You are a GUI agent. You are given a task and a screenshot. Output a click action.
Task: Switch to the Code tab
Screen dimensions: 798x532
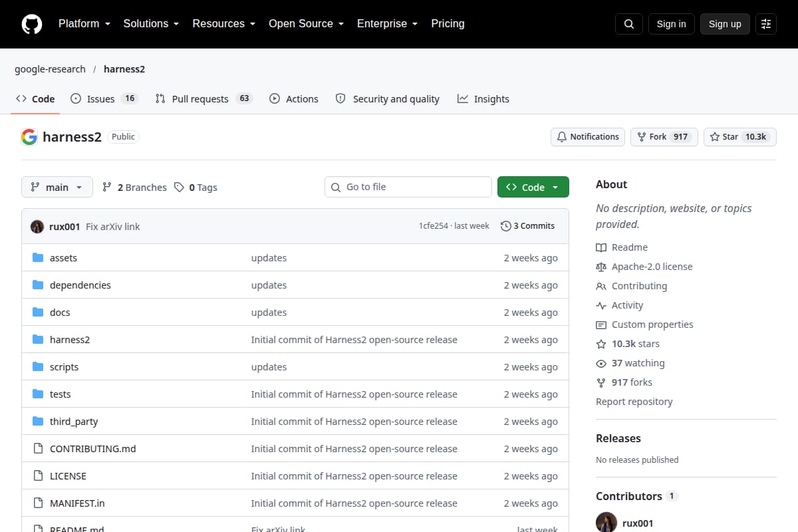coord(35,99)
